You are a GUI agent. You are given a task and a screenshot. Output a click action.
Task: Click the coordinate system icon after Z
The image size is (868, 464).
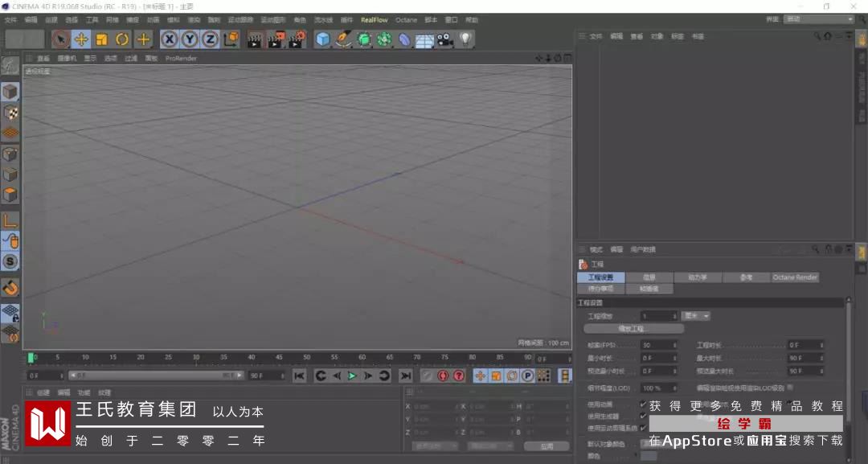pos(231,39)
